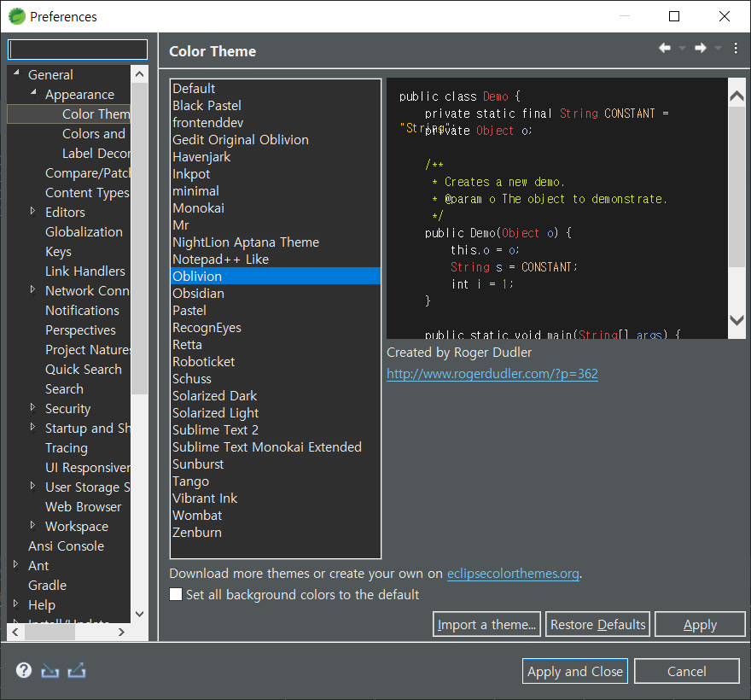Select Perspectives tree item
This screenshot has width=751, height=700.
point(80,330)
